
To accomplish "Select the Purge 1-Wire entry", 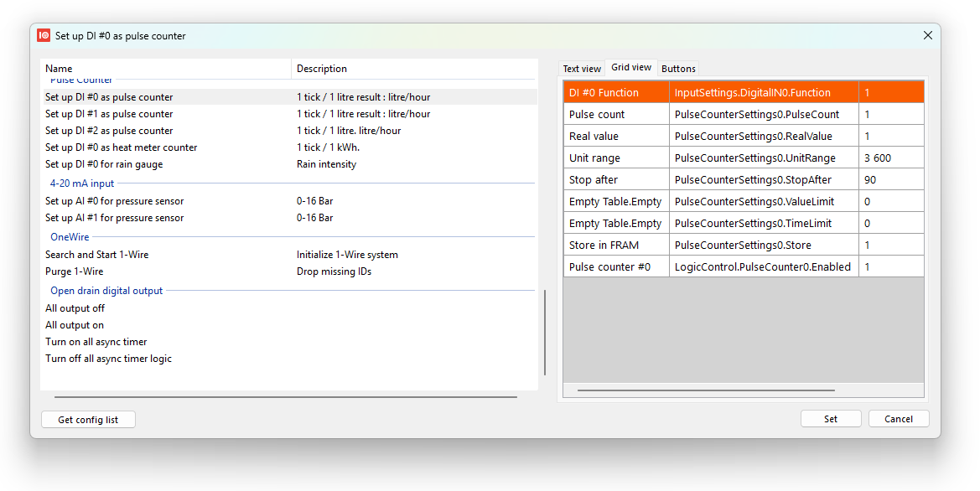I will point(288,271).
